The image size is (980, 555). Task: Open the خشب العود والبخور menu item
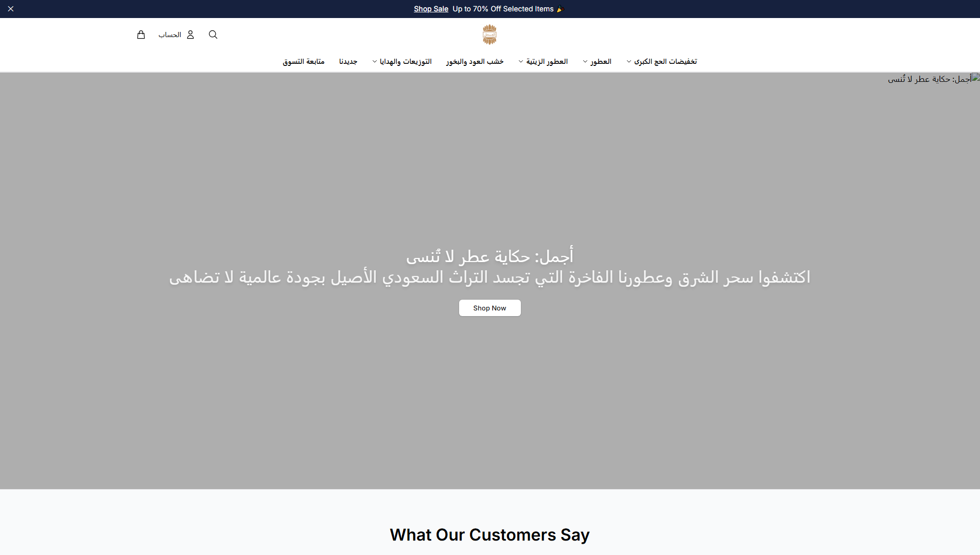[x=475, y=61]
